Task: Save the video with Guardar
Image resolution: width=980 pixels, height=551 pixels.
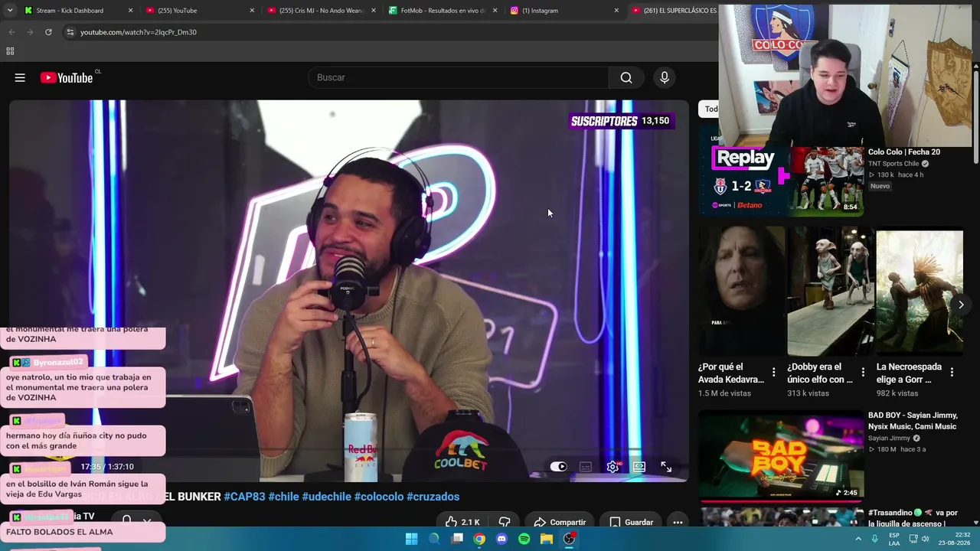Action: pos(632,522)
